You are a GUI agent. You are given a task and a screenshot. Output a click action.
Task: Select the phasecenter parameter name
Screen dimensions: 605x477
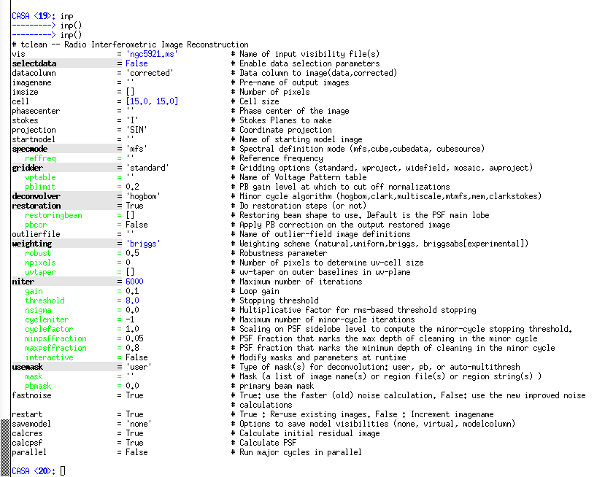(35, 111)
